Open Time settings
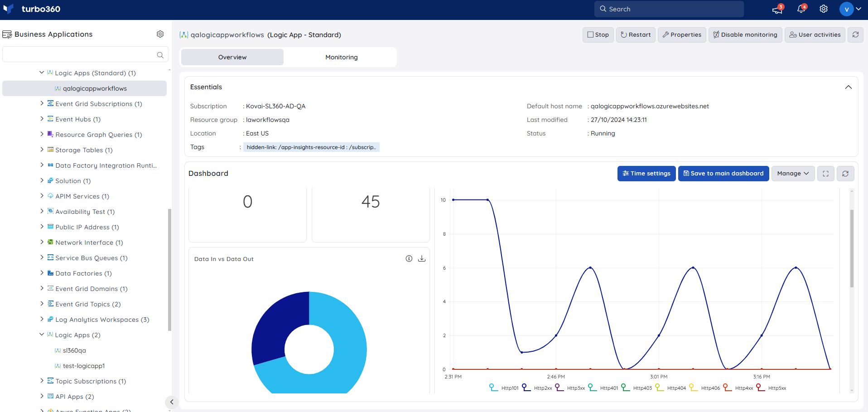This screenshot has width=868, height=412. click(x=646, y=174)
